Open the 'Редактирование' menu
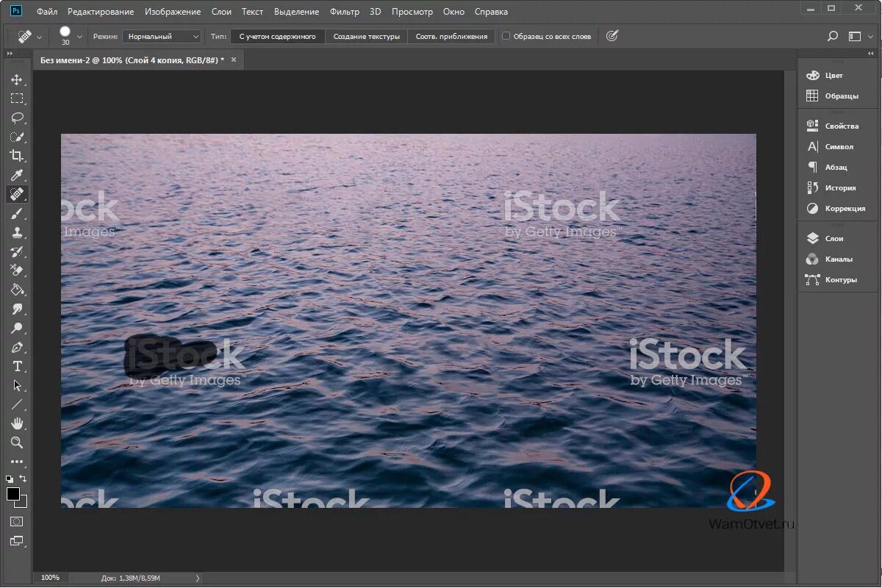Image resolution: width=882 pixels, height=588 pixels. tap(101, 12)
